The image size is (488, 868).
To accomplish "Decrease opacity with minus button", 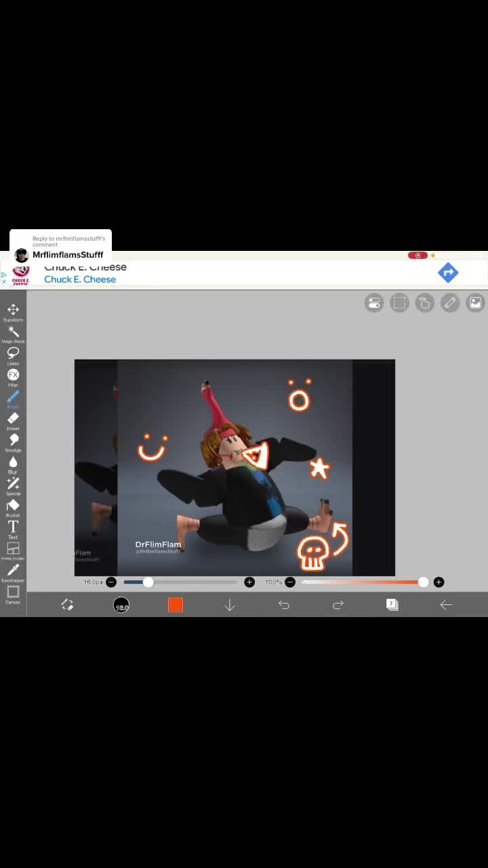I will click(290, 582).
